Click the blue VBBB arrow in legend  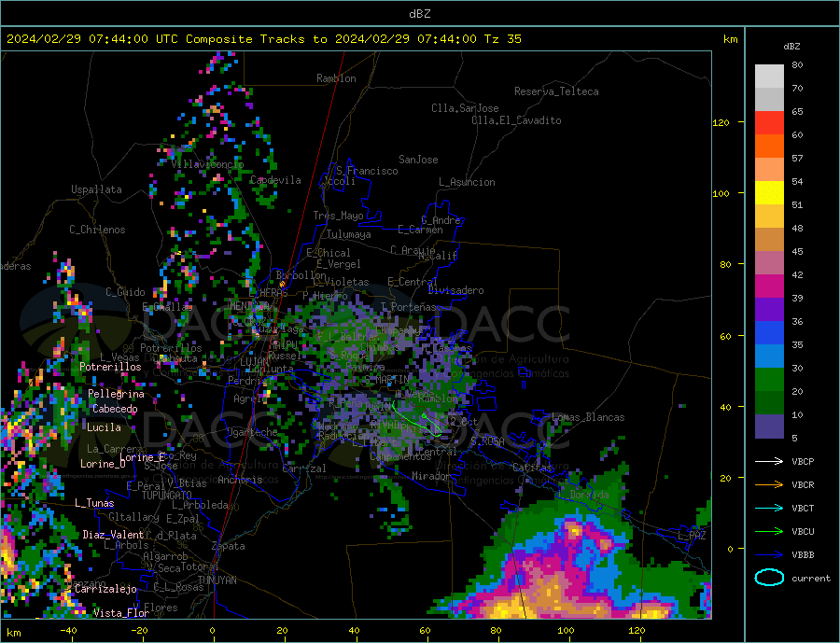coord(769,555)
